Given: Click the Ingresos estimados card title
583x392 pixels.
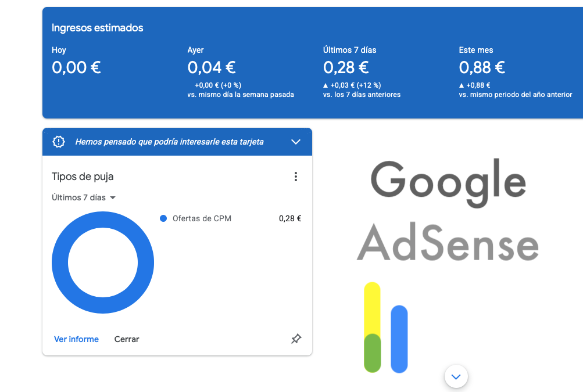Looking at the screenshot, I should click(x=97, y=27).
